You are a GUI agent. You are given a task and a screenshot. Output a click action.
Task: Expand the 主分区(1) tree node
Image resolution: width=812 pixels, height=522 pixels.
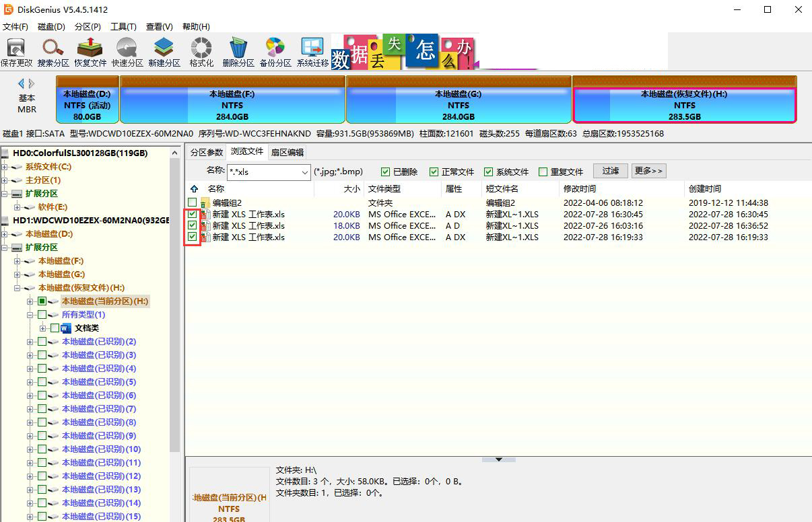tap(5, 180)
